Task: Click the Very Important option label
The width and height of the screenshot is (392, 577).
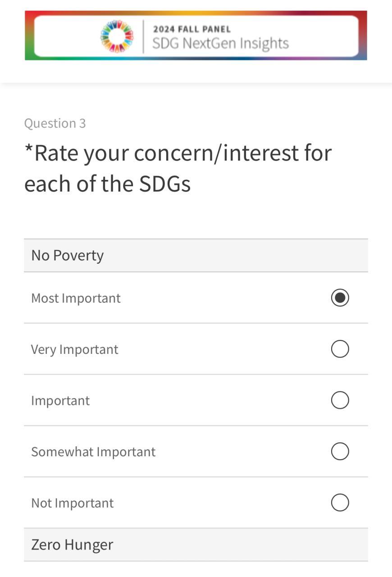Action: [x=74, y=349]
